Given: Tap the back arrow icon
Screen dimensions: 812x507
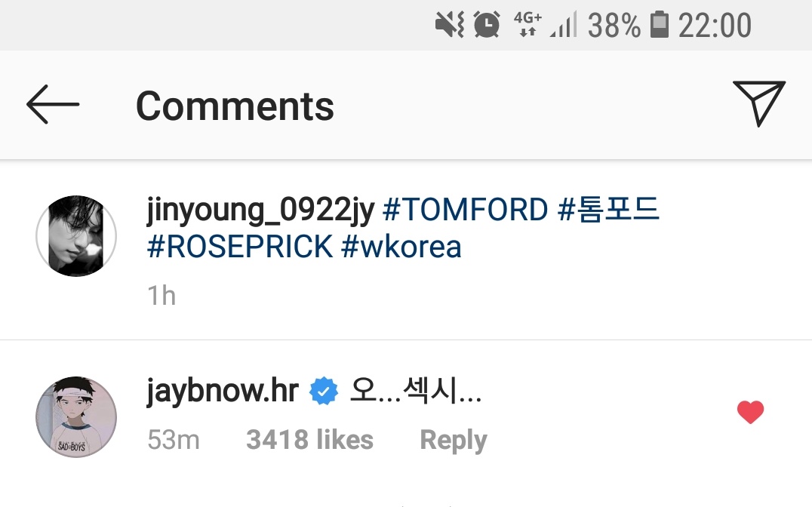Looking at the screenshot, I should (x=53, y=105).
